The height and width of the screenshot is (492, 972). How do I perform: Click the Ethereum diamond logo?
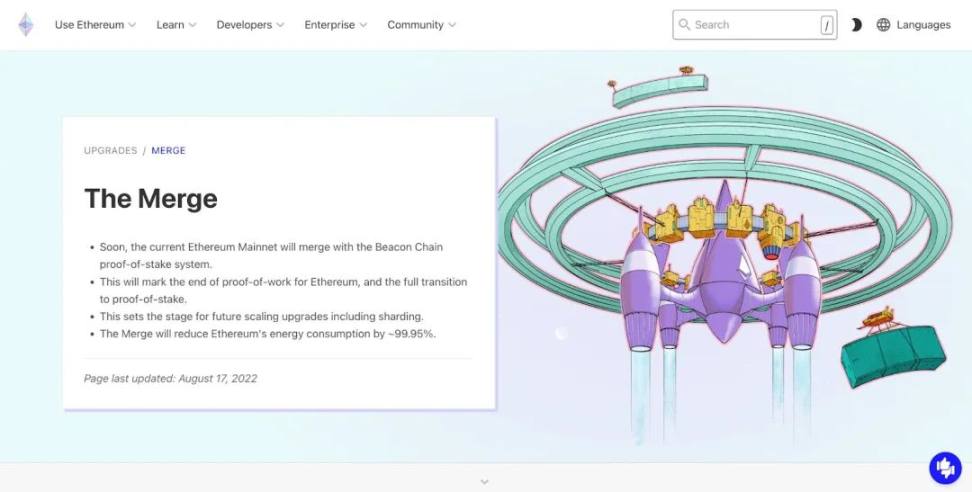25,25
